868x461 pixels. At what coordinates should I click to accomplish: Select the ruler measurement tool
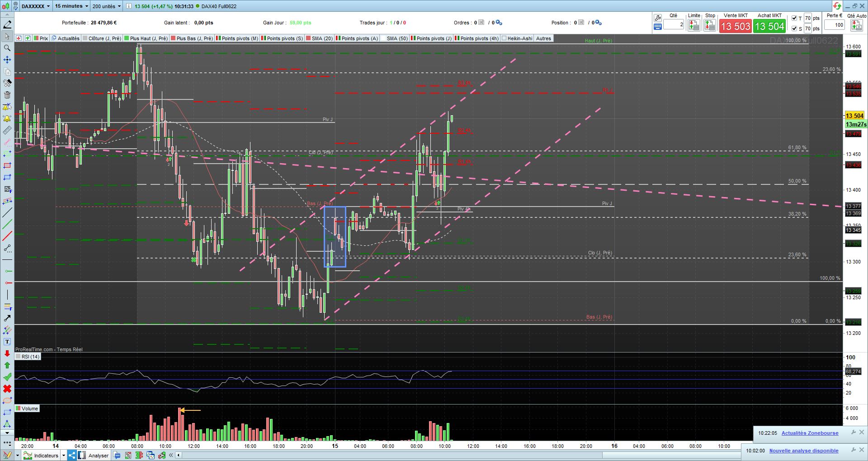pos(7,130)
